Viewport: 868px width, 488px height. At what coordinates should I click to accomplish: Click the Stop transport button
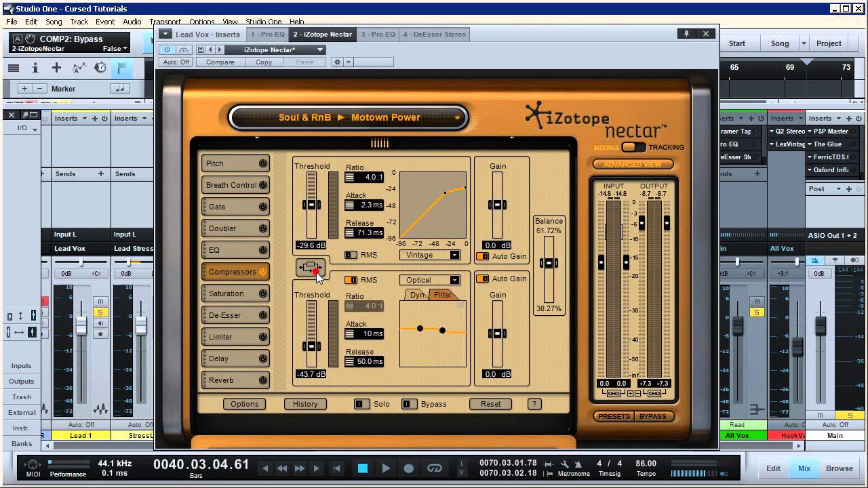[363, 468]
